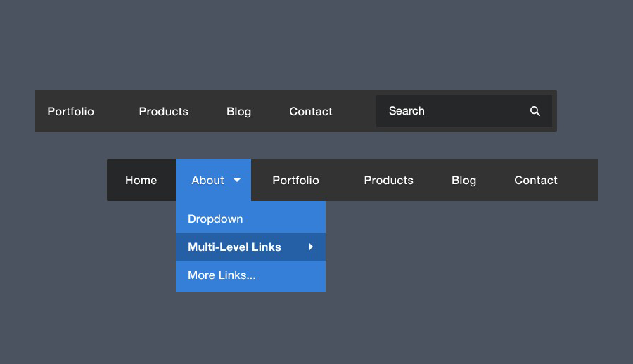The image size is (633, 364).
Task: Visit Blog in the lower navigation bar
Action: coord(463,181)
